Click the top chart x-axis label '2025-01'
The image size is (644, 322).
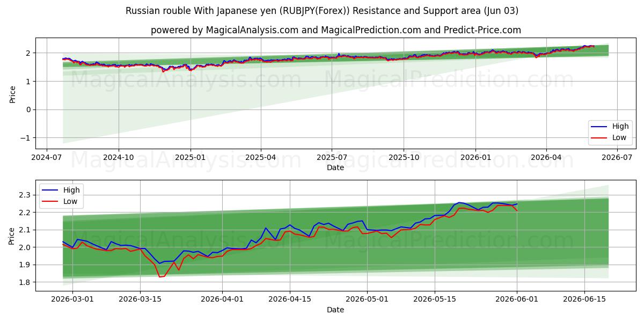point(190,157)
